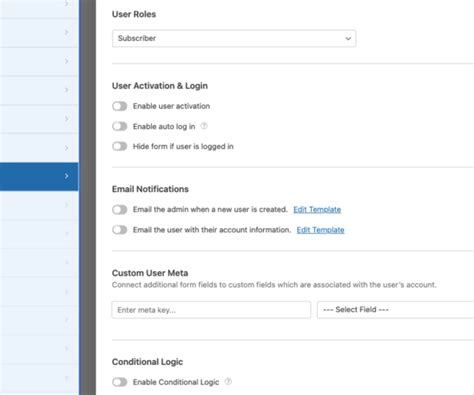
Task: Open the Subscriber user roles dropdown
Action: [234, 38]
